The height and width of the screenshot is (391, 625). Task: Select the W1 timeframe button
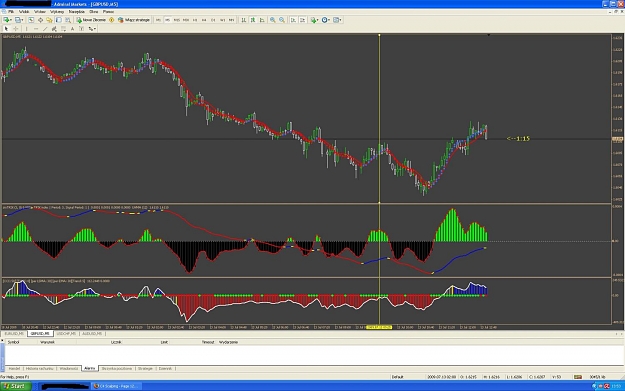222,20
